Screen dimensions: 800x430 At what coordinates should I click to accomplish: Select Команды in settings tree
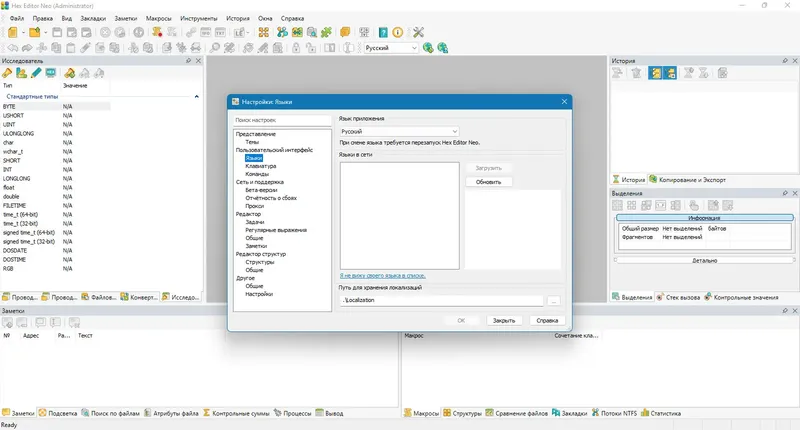[x=257, y=174]
